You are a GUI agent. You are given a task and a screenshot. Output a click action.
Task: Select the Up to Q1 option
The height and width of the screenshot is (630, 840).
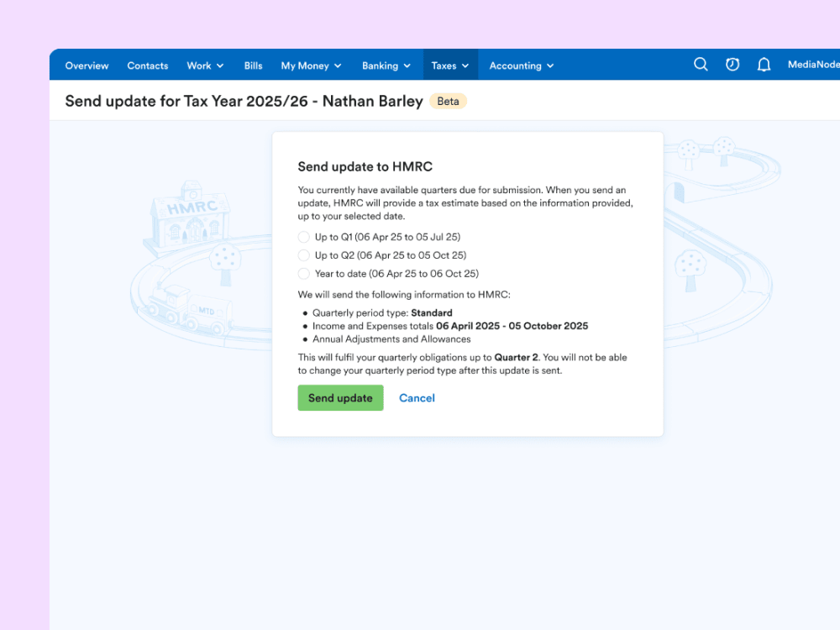[x=304, y=237]
